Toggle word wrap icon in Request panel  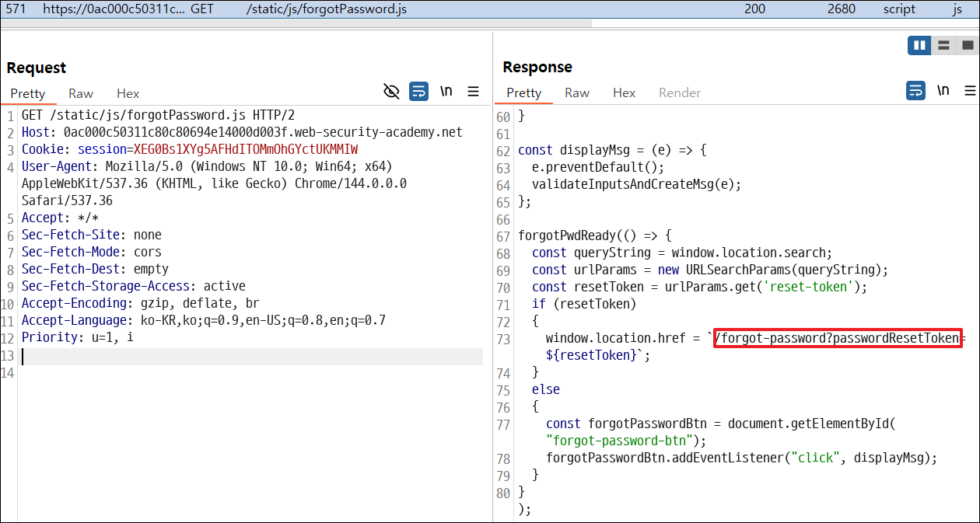[x=419, y=92]
